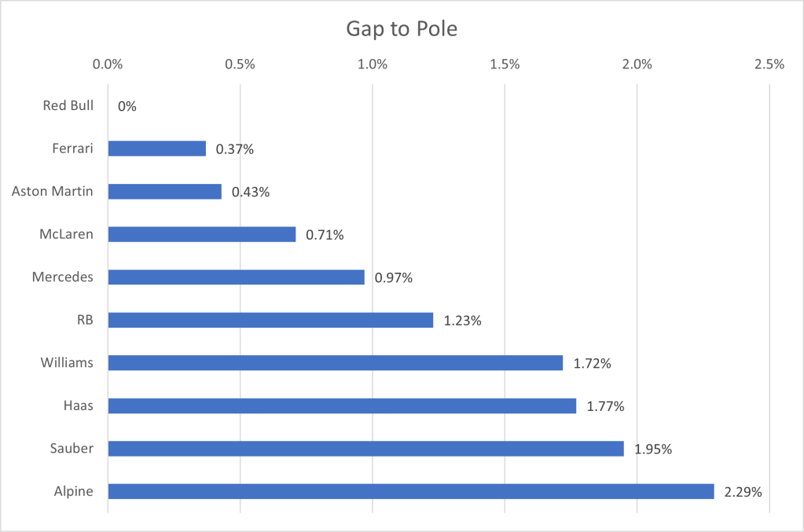
Task: Select the Alpine bar in the chart
Action: (410, 491)
